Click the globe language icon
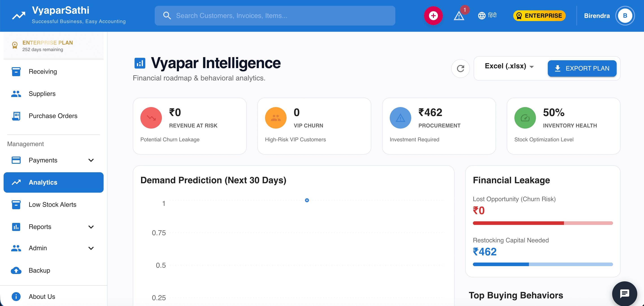Screen dimensions: 644x306 click(x=482, y=16)
